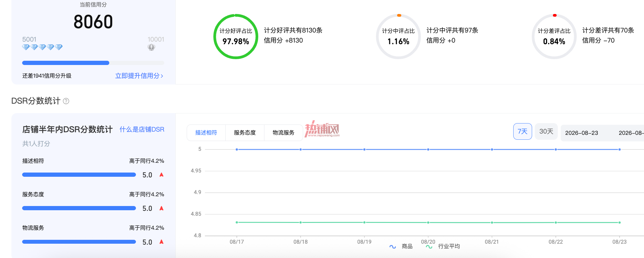Screen dimensions: 644x258
Task: Open the end date field picker
Action: 631,133
